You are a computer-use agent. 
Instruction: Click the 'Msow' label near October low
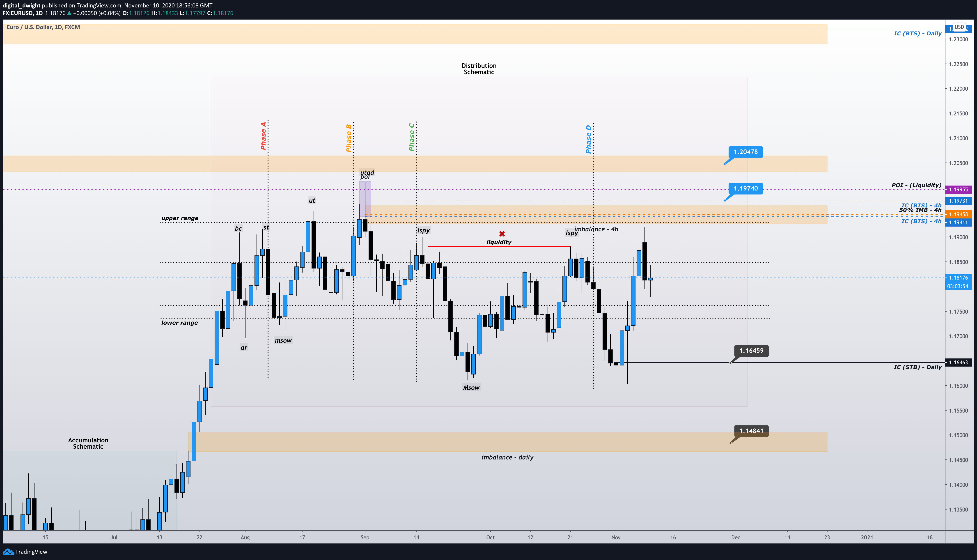[471, 388]
